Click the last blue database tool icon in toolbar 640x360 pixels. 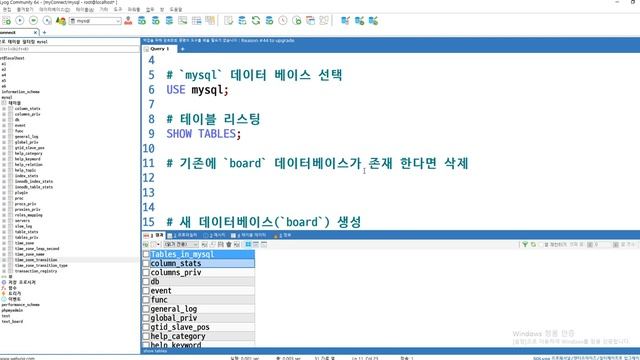point(373,20)
